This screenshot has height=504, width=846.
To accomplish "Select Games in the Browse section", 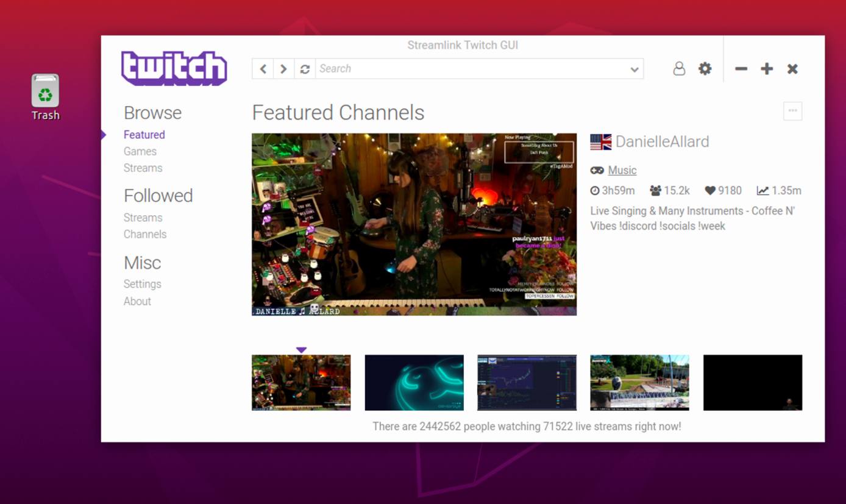I will (140, 151).
